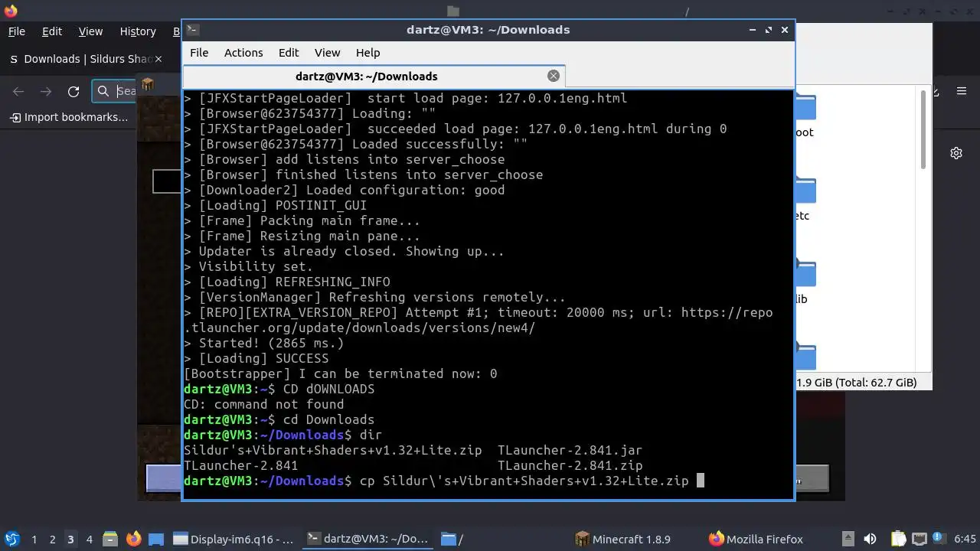980x551 pixels.
Task: Open the 'boot' folder in file manager
Action: click(804, 115)
